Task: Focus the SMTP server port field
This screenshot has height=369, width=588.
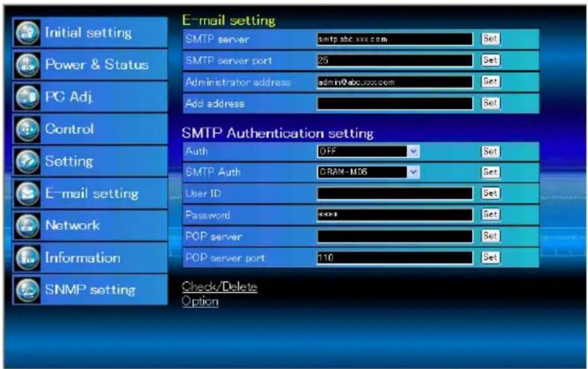Action: tap(395, 61)
